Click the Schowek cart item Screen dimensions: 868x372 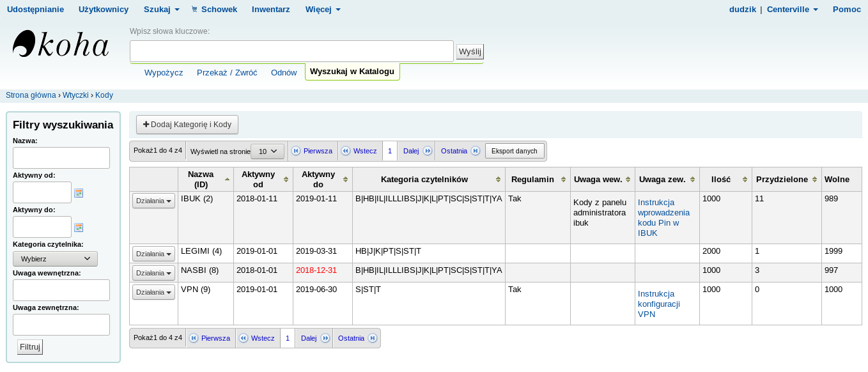pos(214,10)
